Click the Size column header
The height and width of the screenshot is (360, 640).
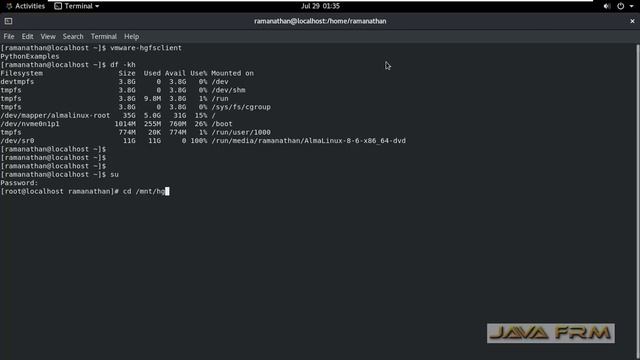(127, 73)
